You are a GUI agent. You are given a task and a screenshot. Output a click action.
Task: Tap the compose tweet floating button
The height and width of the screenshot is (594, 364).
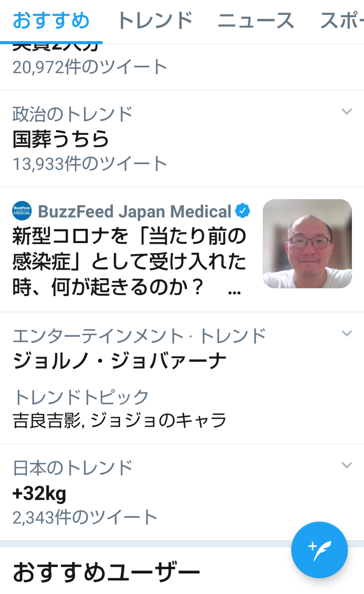(x=319, y=550)
